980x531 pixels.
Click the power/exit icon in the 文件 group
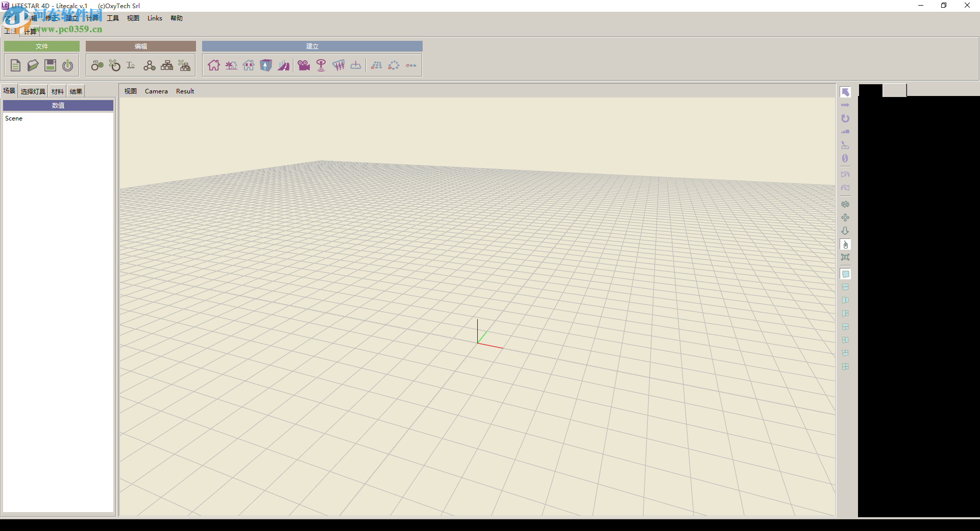67,65
